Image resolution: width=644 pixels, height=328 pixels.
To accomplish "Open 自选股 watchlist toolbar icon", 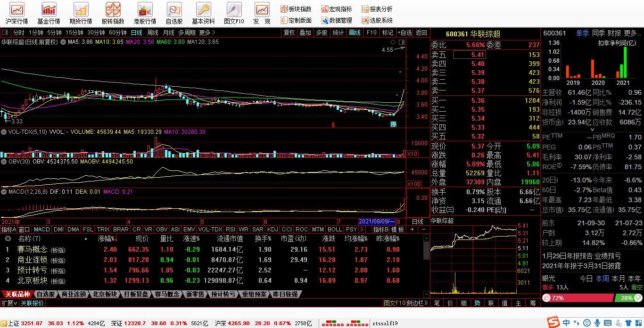I will [174, 13].
